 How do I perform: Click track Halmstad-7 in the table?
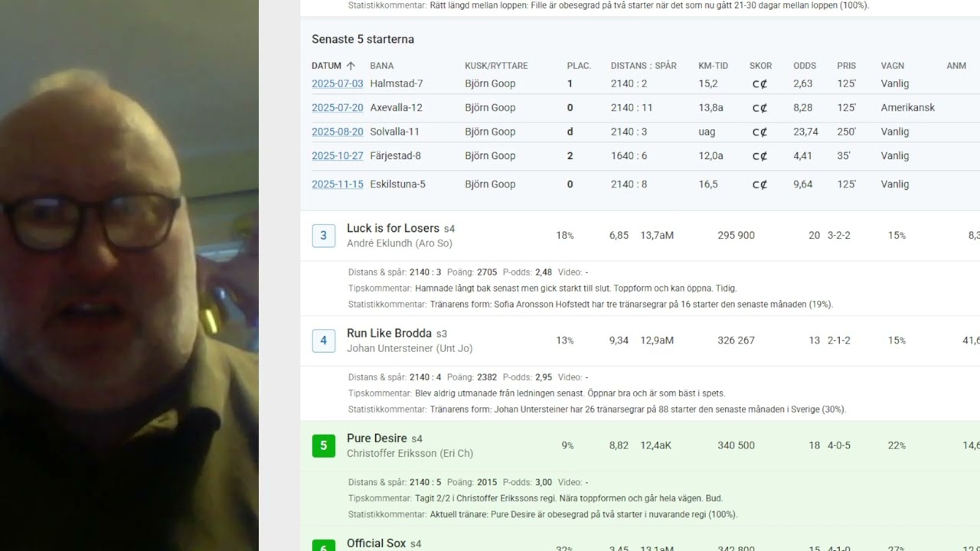click(397, 83)
